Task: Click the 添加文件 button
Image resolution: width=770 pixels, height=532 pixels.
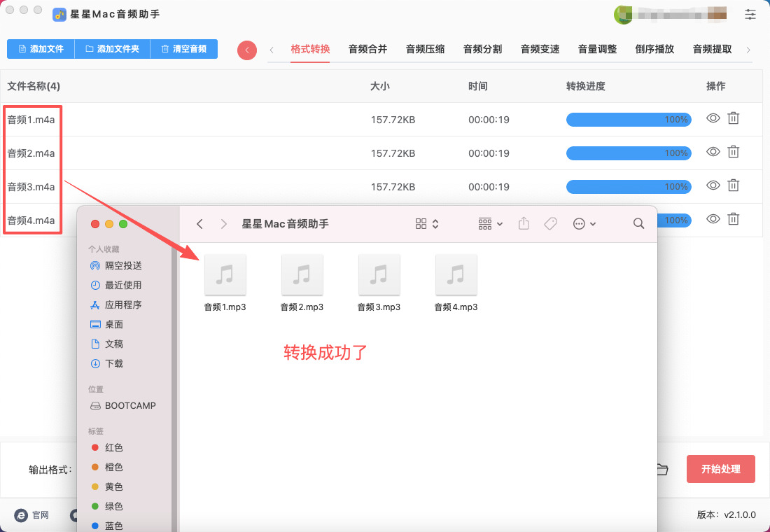Action: click(41, 49)
